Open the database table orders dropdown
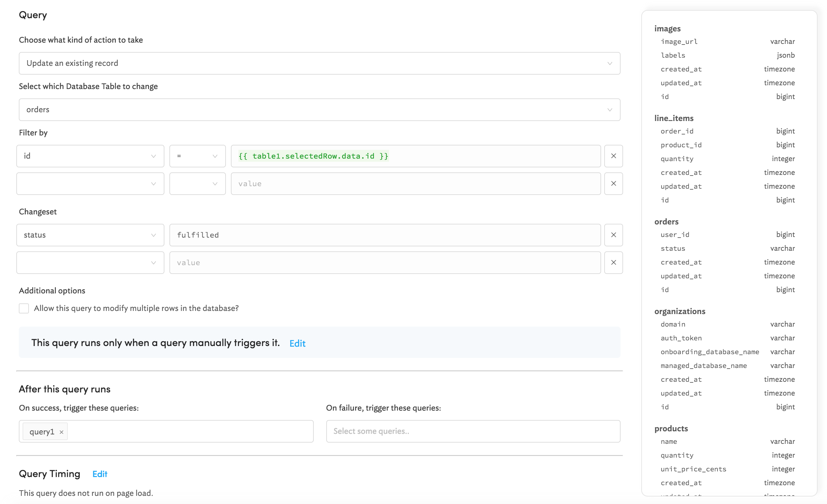This screenshot has width=827, height=504. [319, 110]
